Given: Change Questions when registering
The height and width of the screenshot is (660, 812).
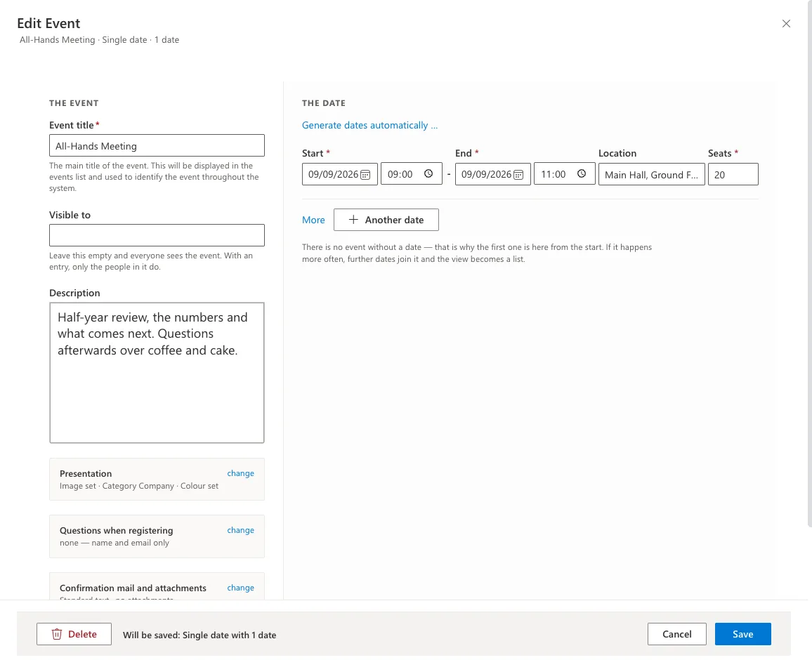Looking at the screenshot, I should click(x=240, y=530).
